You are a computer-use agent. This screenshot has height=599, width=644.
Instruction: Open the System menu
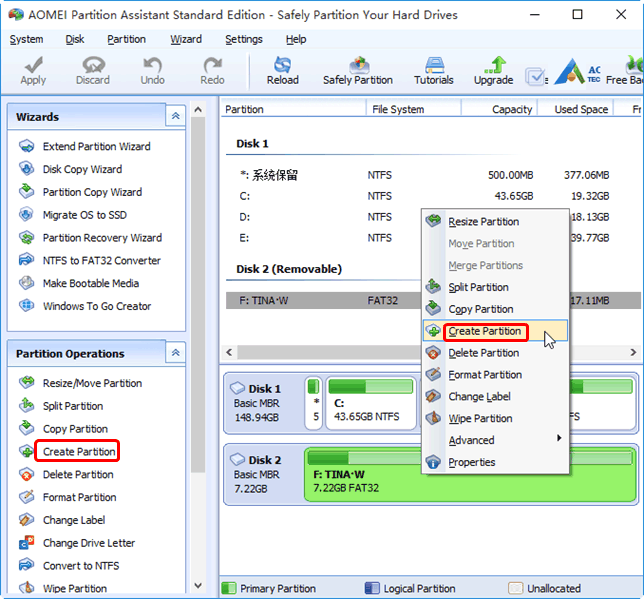pyautogui.click(x=26, y=39)
